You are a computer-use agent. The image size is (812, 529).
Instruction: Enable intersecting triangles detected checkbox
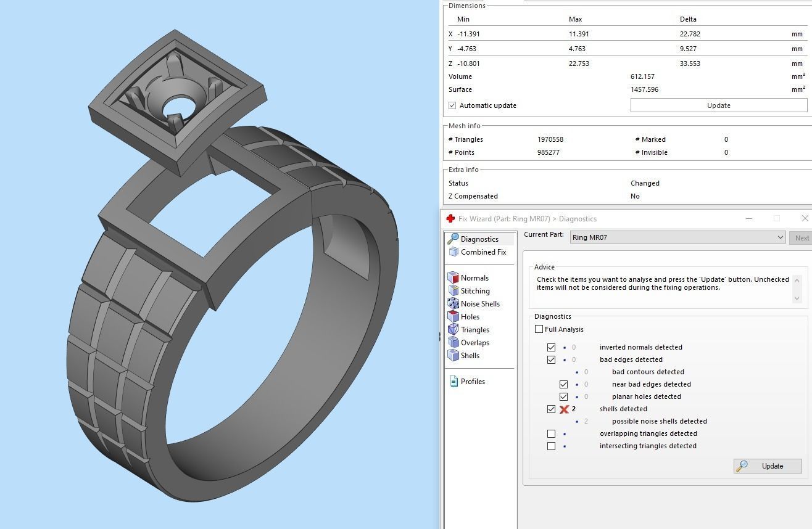tap(551, 446)
